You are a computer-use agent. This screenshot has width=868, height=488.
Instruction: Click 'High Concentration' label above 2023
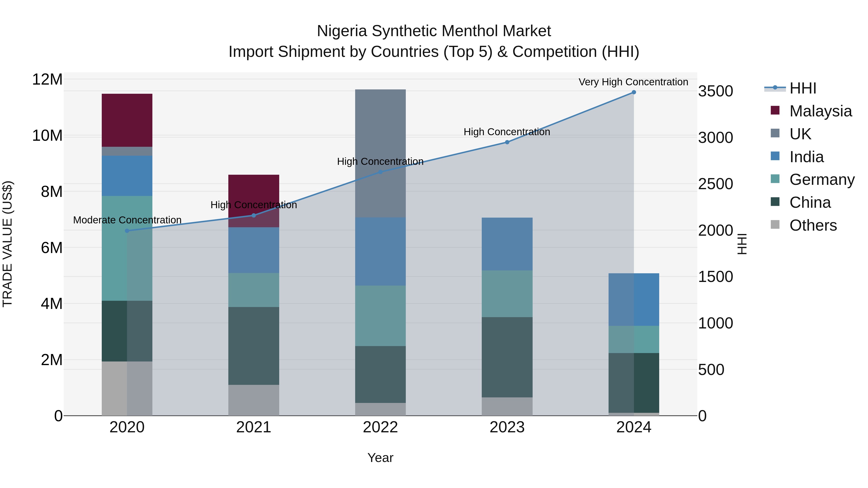click(507, 132)
